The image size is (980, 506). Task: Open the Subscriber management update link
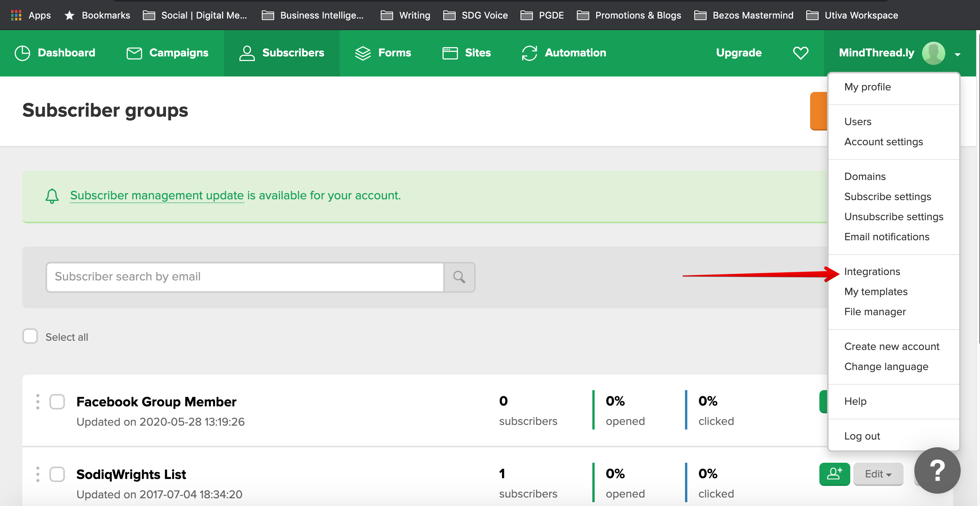click(157, 195)
